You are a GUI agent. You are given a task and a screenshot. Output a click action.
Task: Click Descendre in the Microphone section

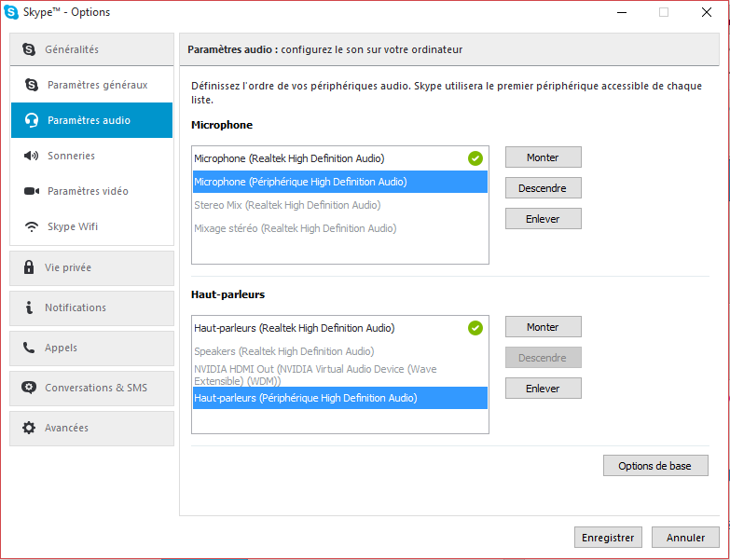pos(544,188)
